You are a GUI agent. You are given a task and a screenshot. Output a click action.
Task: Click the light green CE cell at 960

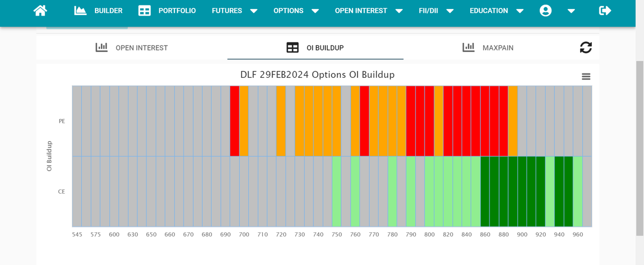point(578,192)
